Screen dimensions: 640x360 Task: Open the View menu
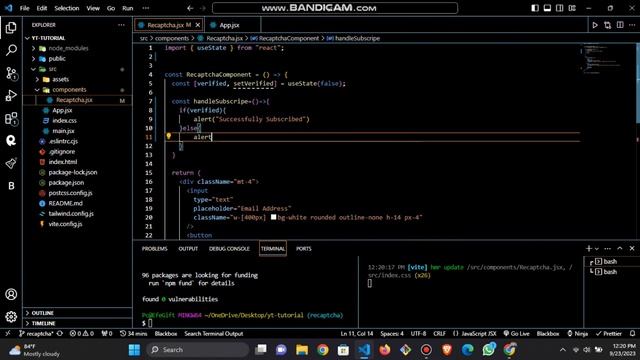click(x=93, y=8)
